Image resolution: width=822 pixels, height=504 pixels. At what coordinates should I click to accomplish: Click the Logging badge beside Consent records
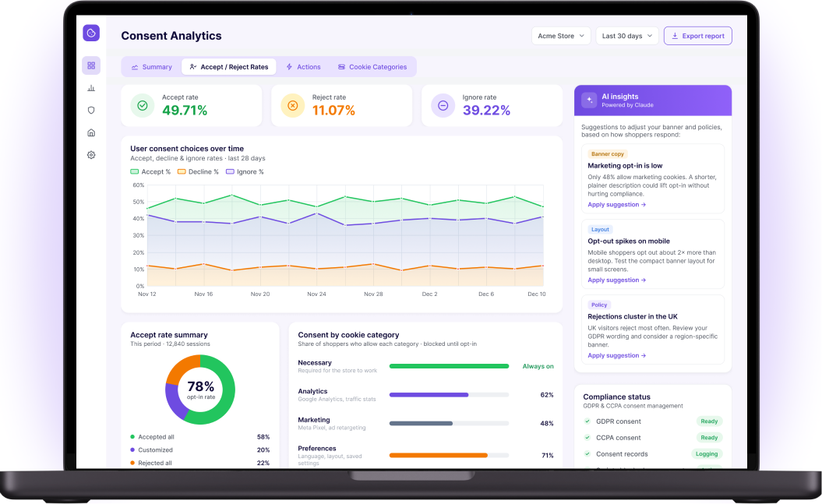click(707, 453)
